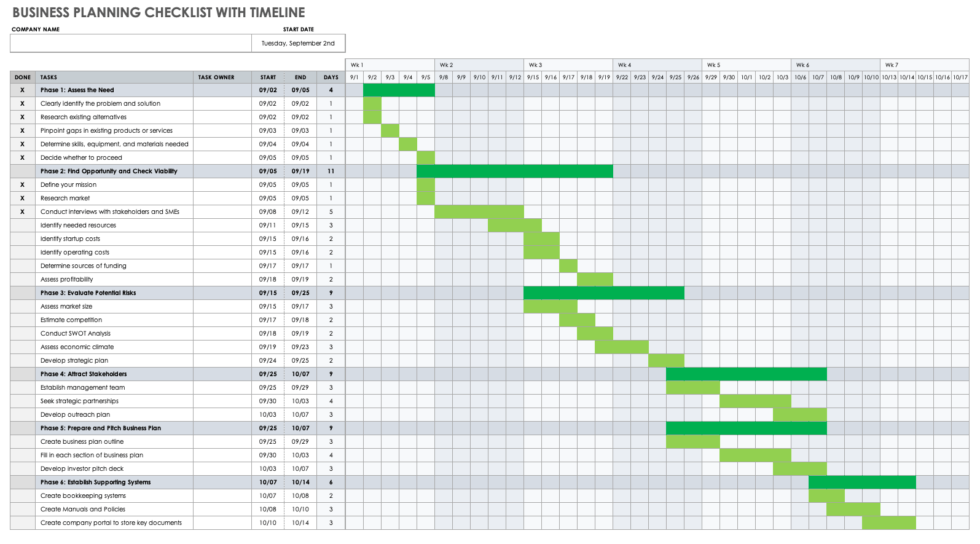Toggle DONE mark for 'Phase 1: Assess the Need'
The width and height of the screenshot is (980, 544).
(23, 90)
